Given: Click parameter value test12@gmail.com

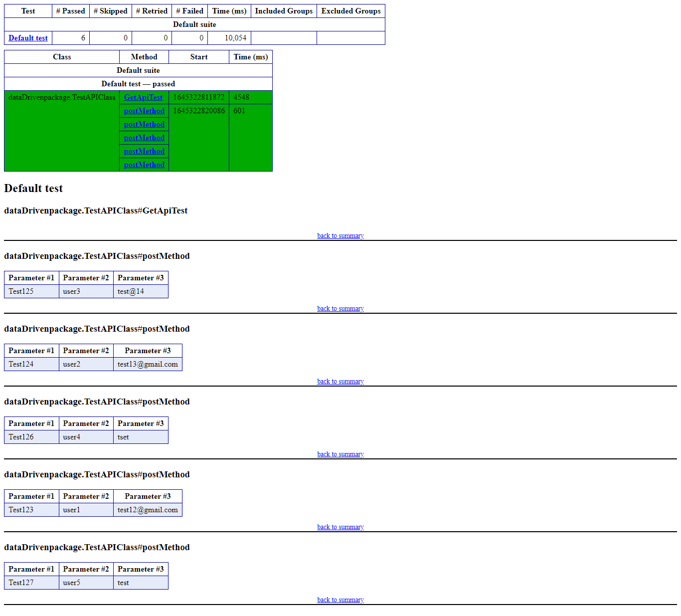Looking at the screenshot, I should click(x=148, y=510).
